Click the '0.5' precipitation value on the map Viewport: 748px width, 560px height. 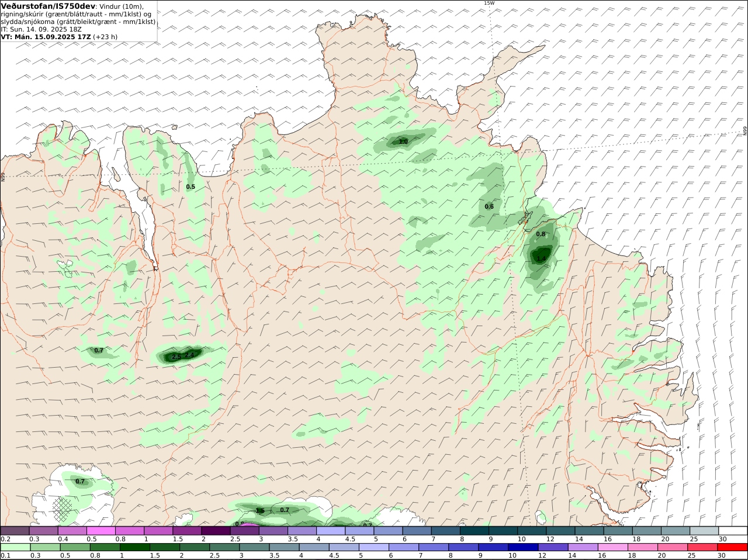(191, 187)
